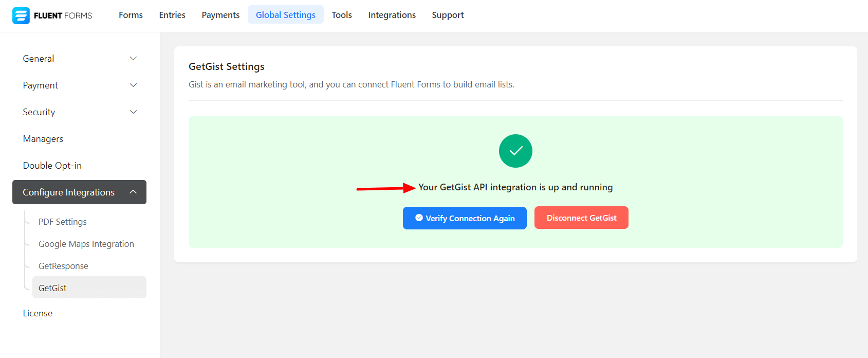Image resolution: width=868 pixels, height=358 pixels.
Task: Open the Support page
Action: point(448,15)
